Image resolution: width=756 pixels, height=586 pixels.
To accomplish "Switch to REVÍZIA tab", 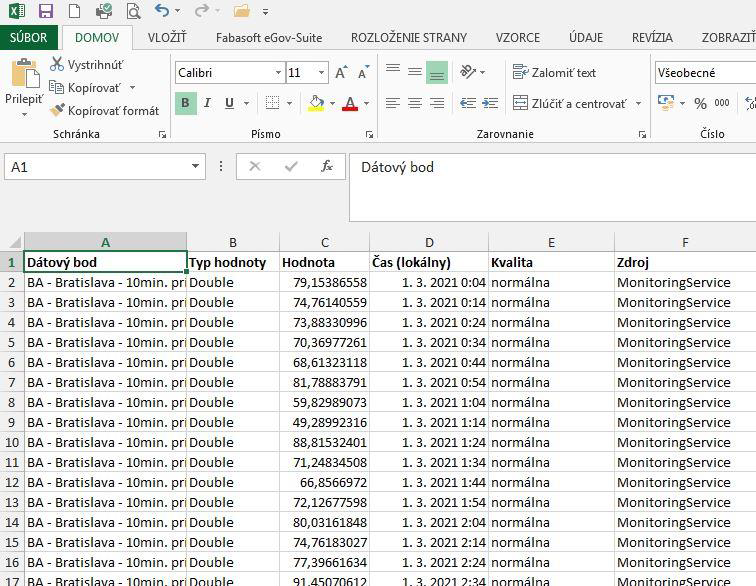I will click(x=652, y=38).
